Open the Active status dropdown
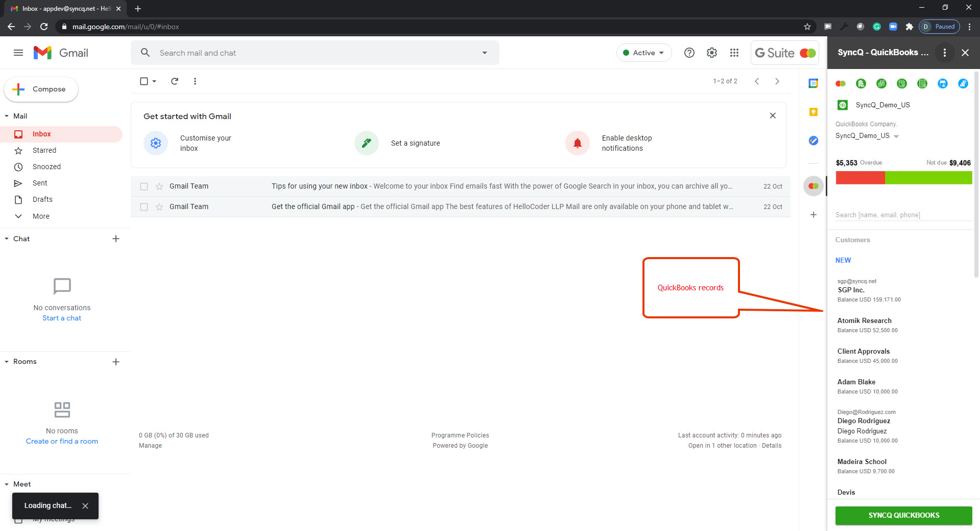The width and height of the screenshot is (980, 531). coord(644,53)
